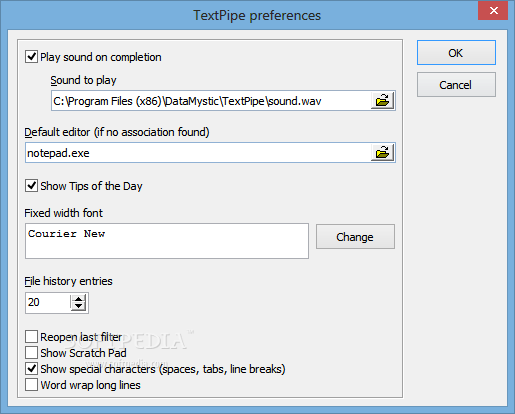Click the notepad.exe default editor field
The height and width of the screenshot is (414, 515).
point(198,153)
